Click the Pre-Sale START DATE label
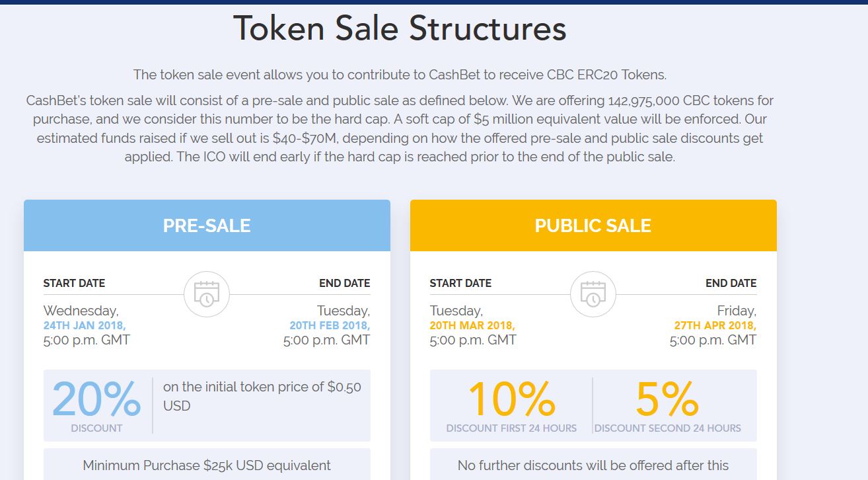Image resolution: width=868 pixels, height=480 pixels. (x=74, y=283)
